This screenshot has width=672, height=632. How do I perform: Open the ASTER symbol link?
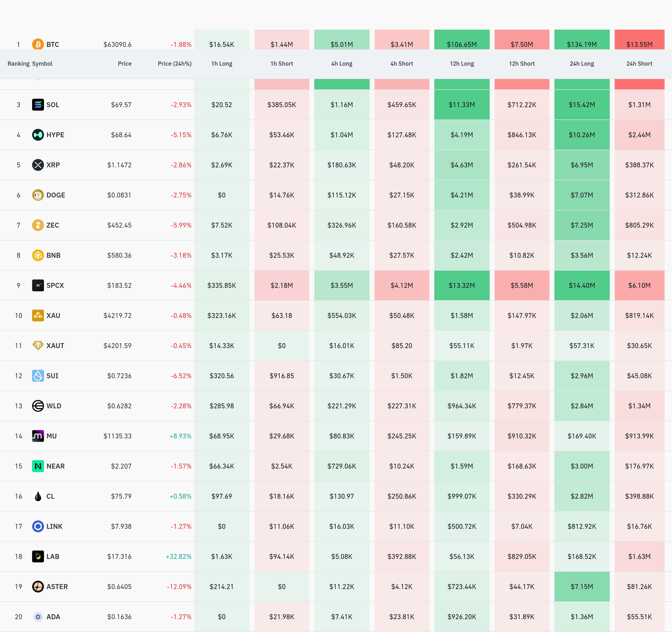coord(57,587)
